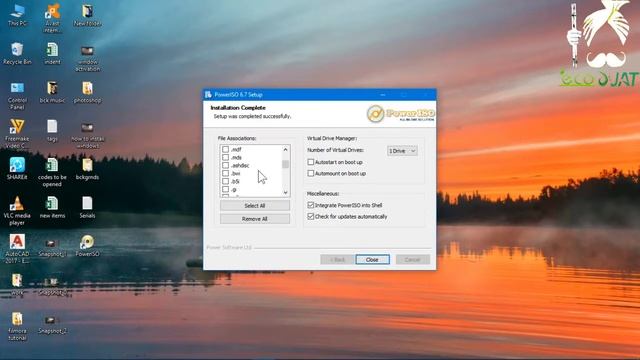Open Control Panel desktop icon
Screen dimensions: 640x360
(x=17, y=96)
